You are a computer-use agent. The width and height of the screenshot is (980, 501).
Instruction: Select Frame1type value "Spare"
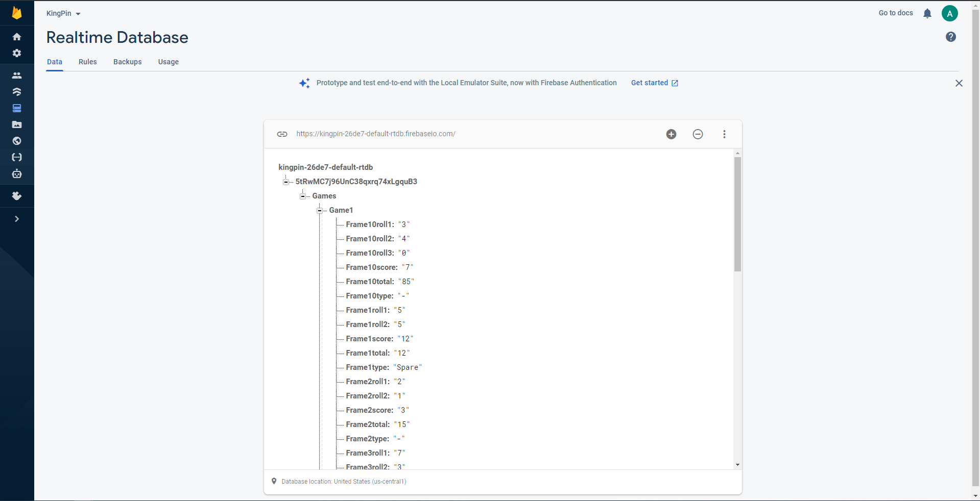pos(408,367)
